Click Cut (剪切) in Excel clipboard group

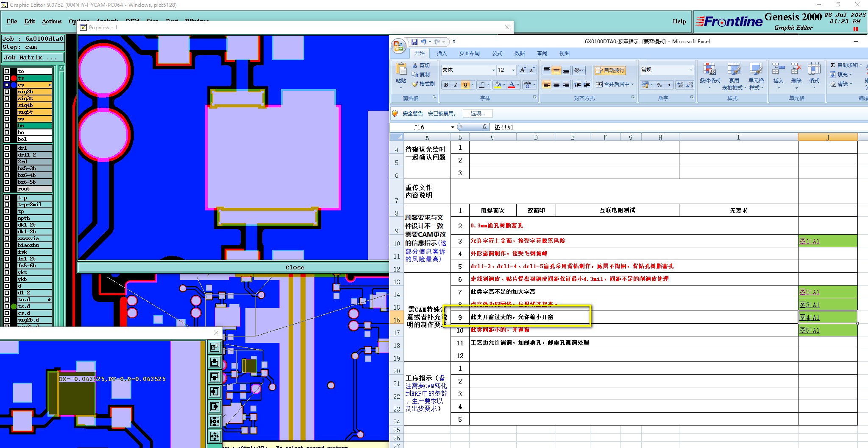coord(421,65)
